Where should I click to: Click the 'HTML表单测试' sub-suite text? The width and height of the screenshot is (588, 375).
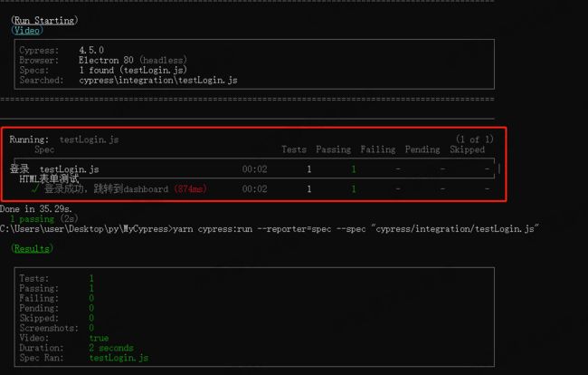[49, 178]
